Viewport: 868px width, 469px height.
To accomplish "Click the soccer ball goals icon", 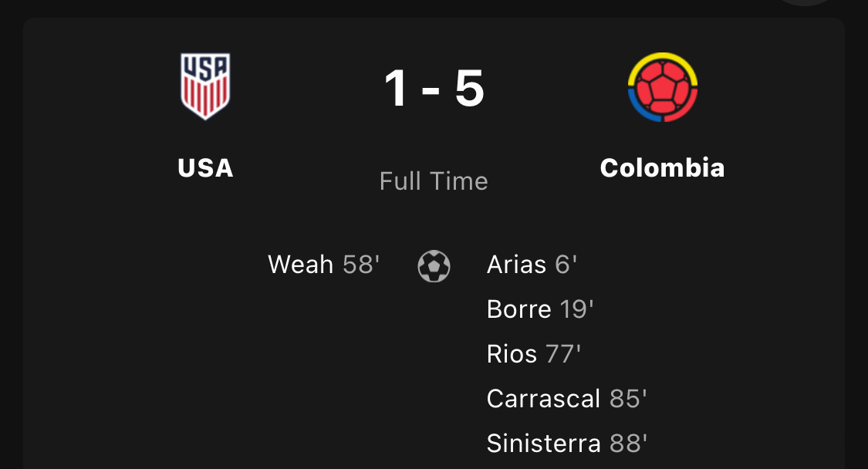I will click(x=434, y=265).
